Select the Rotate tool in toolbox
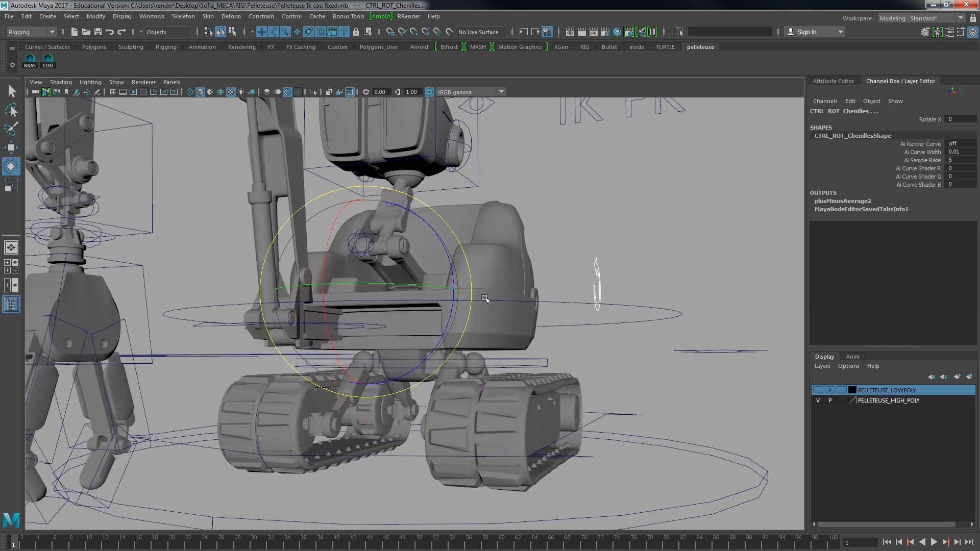This screenshot has height=551, width=980. coord(11,166)
